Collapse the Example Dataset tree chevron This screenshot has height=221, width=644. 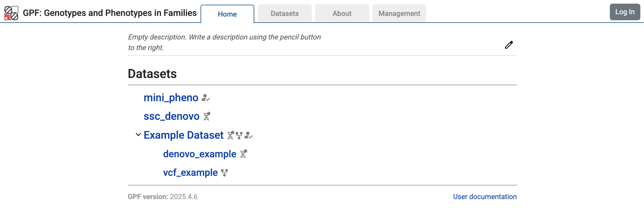click(138, 135)
